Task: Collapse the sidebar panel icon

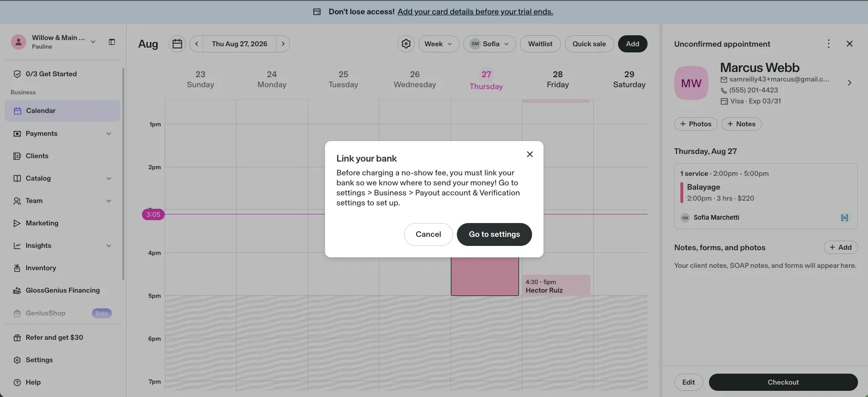Action: coord(112,42)
